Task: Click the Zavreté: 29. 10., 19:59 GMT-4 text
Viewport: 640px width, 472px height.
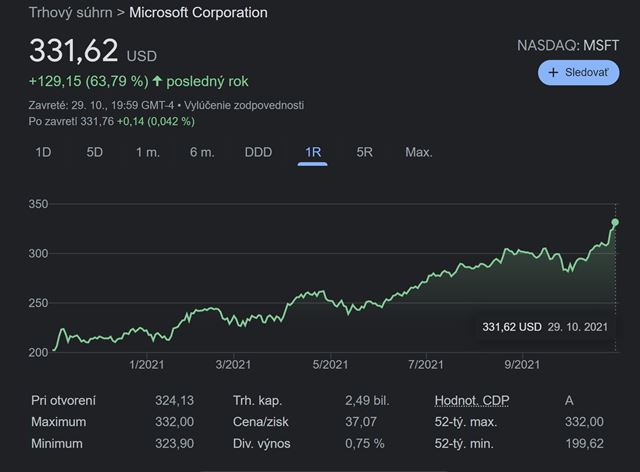Action: [x=101, y=105]
